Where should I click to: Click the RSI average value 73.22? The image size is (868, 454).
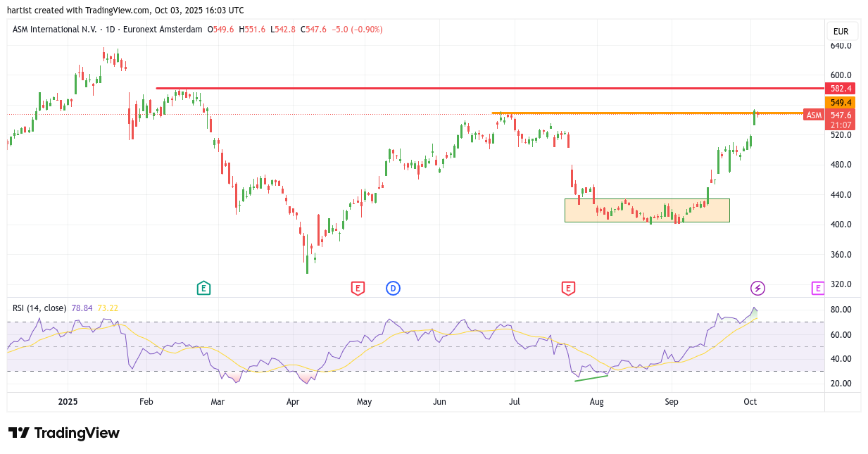coord(108,308)
